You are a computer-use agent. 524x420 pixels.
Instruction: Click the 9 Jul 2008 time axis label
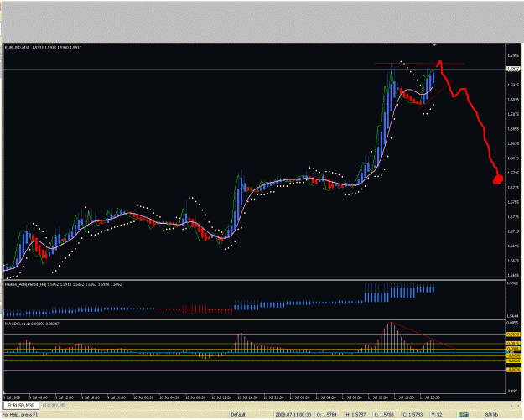(x=13, y=397)
